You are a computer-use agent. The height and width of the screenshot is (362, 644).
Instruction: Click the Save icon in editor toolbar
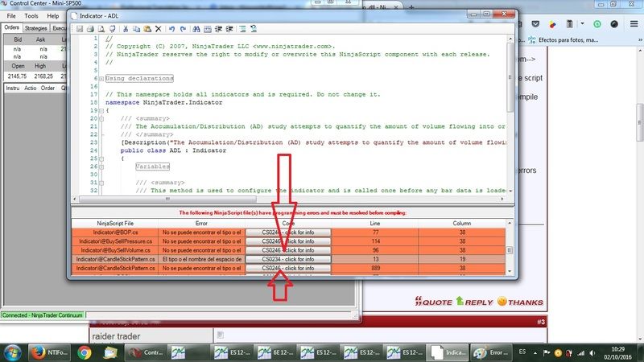79,29
